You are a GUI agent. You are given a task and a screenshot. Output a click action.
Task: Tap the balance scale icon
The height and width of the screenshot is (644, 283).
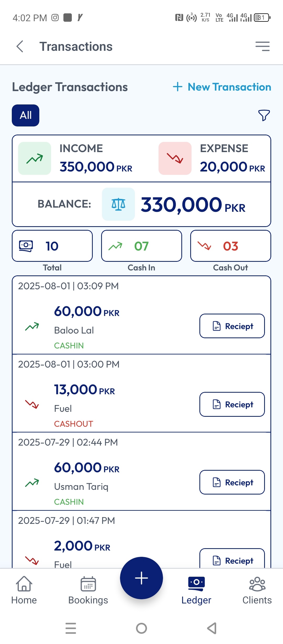click(x=118, y=204)
